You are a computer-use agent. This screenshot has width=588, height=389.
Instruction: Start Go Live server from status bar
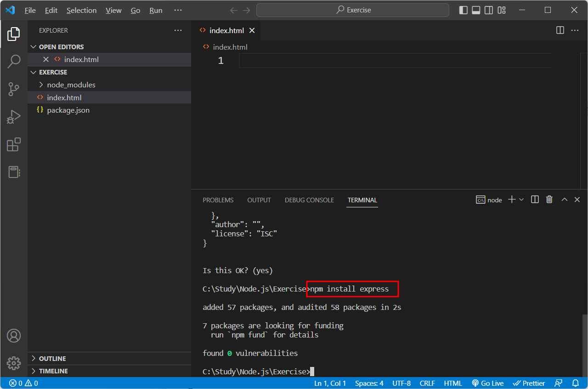(487, 383)
